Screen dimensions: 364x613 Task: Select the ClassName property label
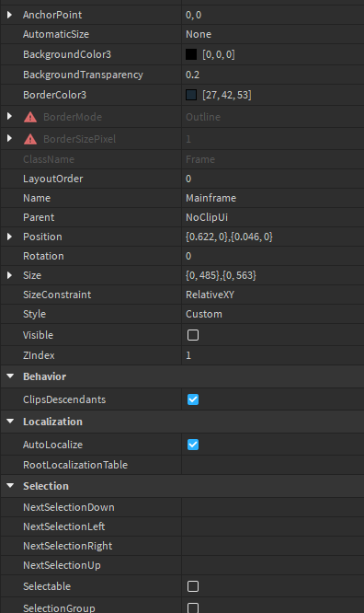pos(49,159)
